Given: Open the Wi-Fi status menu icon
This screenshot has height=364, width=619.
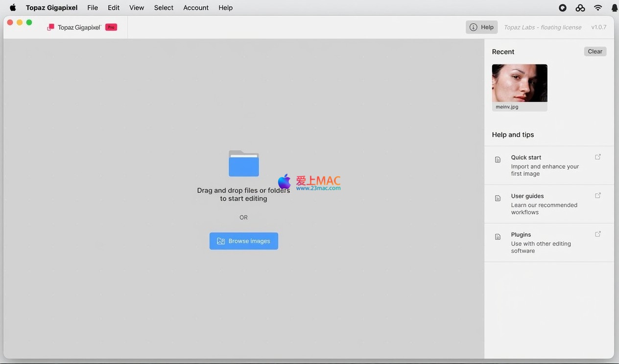Looking at the screenshot, I should click(598, 8).
